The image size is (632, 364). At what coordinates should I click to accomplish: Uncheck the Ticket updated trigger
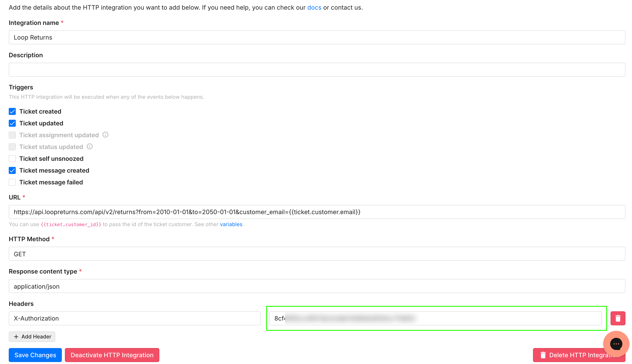click(x=12, y=123)
